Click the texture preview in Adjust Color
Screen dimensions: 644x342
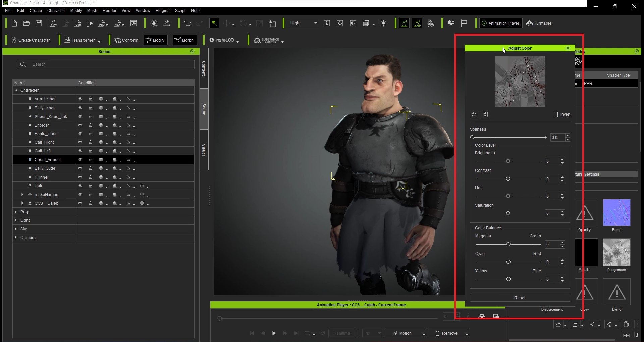point(520,81)
